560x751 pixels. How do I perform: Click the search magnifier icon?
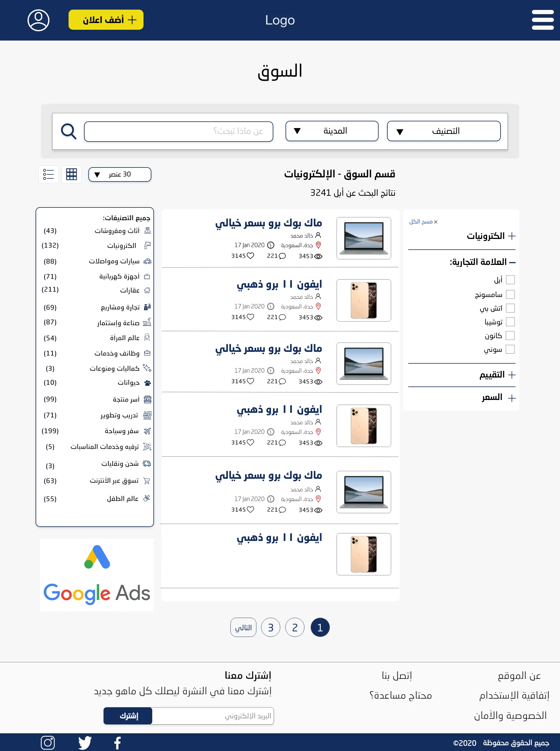pyautogui.click(x=69, y=131)
